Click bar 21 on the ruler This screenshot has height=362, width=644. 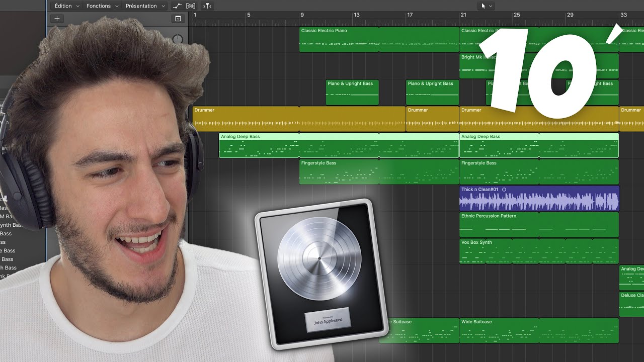[463, 15]
